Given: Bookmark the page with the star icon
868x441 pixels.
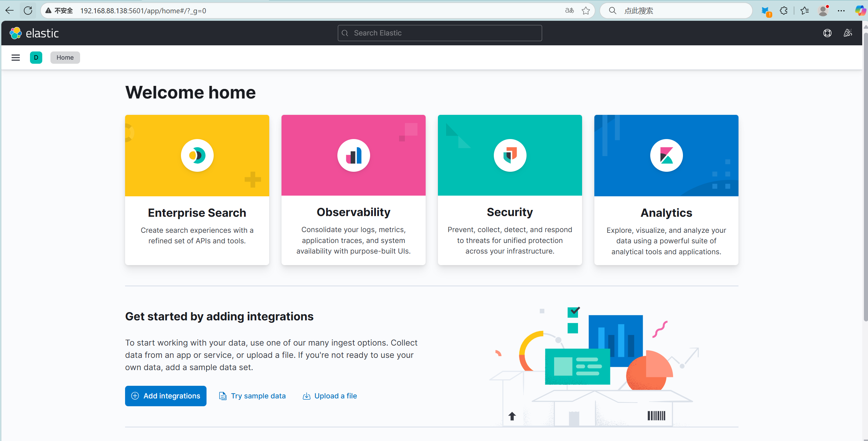Looking at the screenshot, I should [586, 11].
